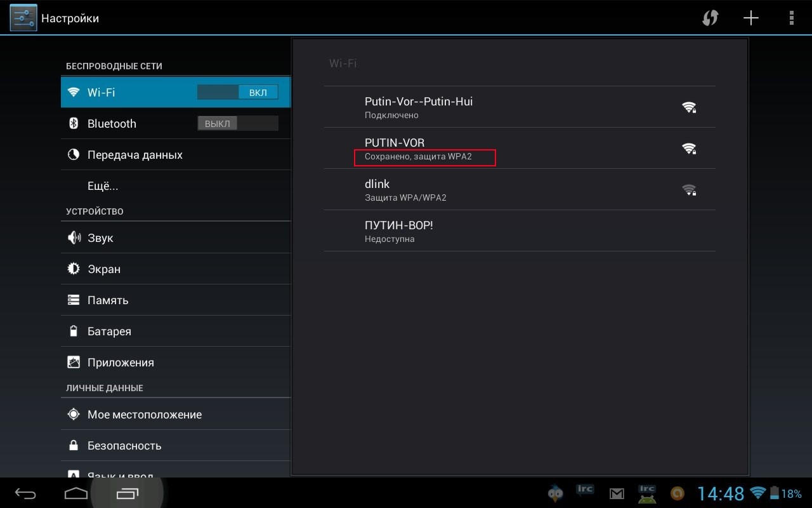812x508 pixels.
Task: Open the orange circle notification icon
Action: click(678, 493)
